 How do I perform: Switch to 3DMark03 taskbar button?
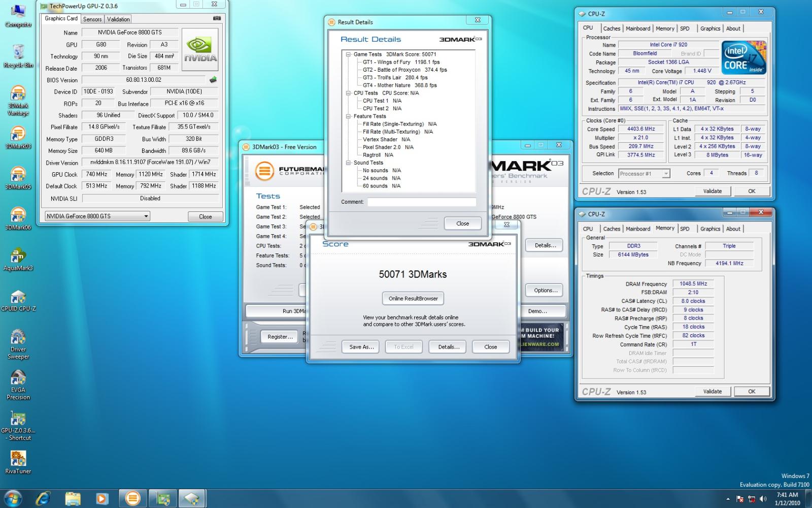(x=133, y=498)
